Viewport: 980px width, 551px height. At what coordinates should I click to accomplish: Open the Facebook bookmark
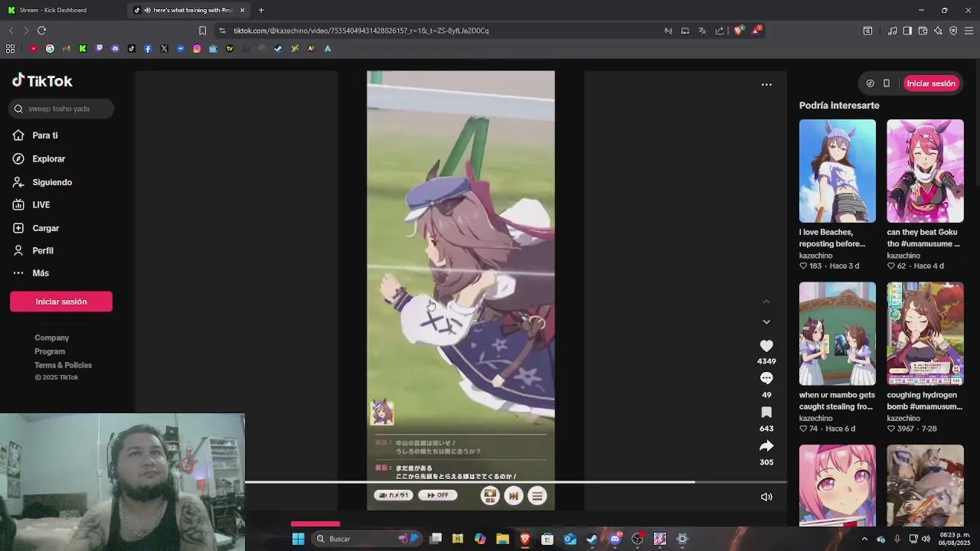point(148,48)
